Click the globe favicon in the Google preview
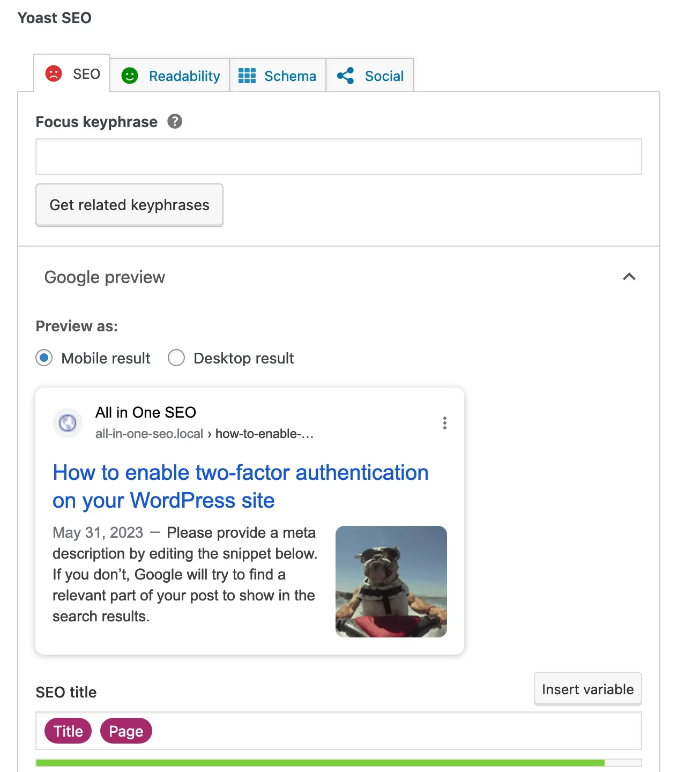This screenshot has width=700, height=772. click(68, 423)
